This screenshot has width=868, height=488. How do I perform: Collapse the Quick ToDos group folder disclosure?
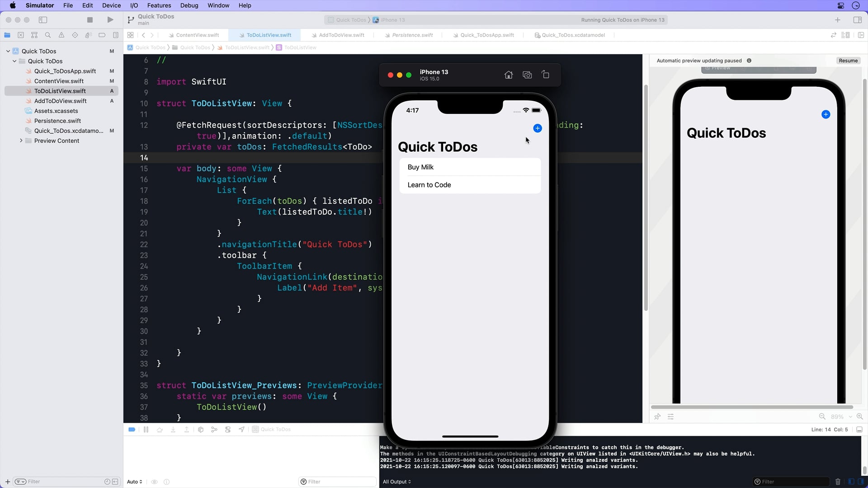(x=14, y=61)
